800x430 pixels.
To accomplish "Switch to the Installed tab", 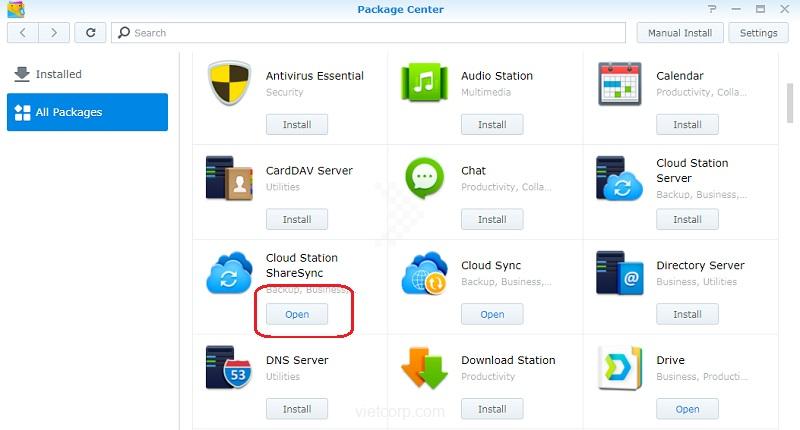I will pos(58,74).
